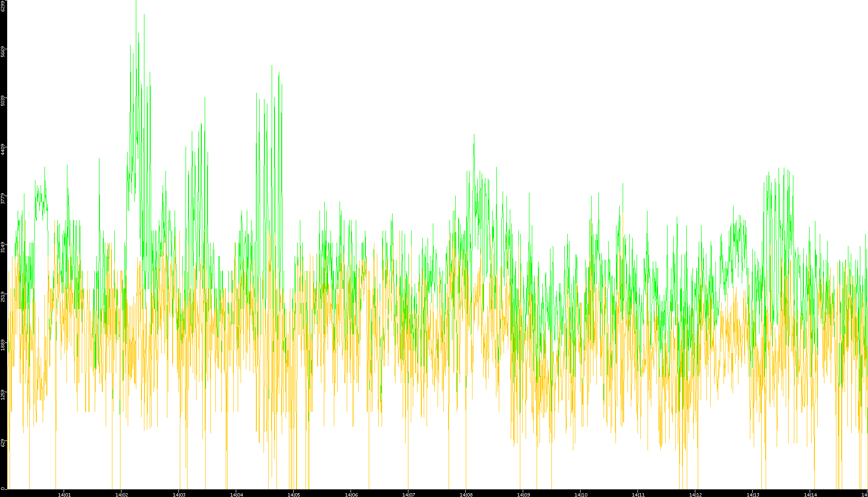This screenshot has width=868, height=497.
Task: Click the 6299 value at top of y-axis
Action: (3, 6)
